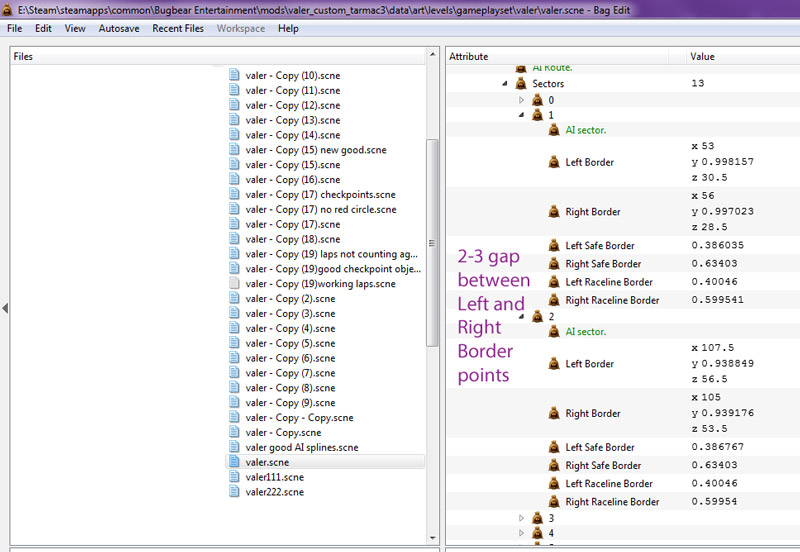
Task: Select valer - Copy (11).scne file
Action: [292, 90]
